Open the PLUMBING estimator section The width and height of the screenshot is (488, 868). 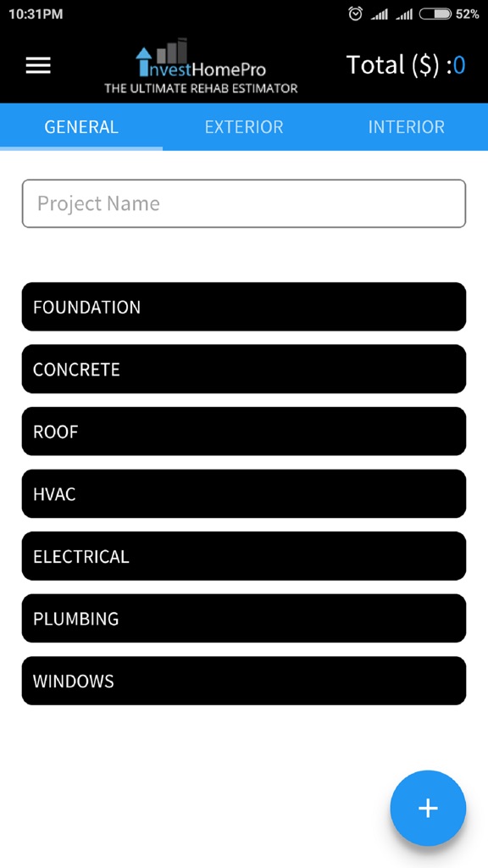244,618
